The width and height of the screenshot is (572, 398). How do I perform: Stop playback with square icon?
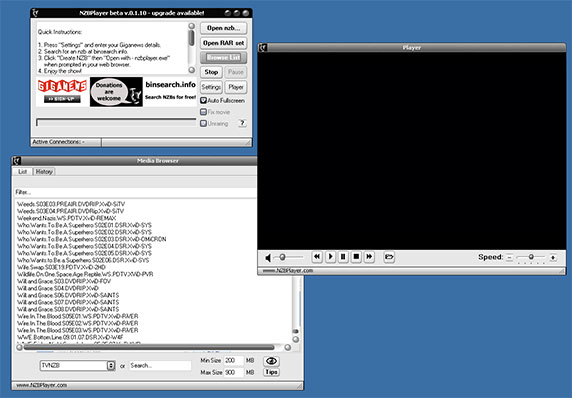[356, 257]
